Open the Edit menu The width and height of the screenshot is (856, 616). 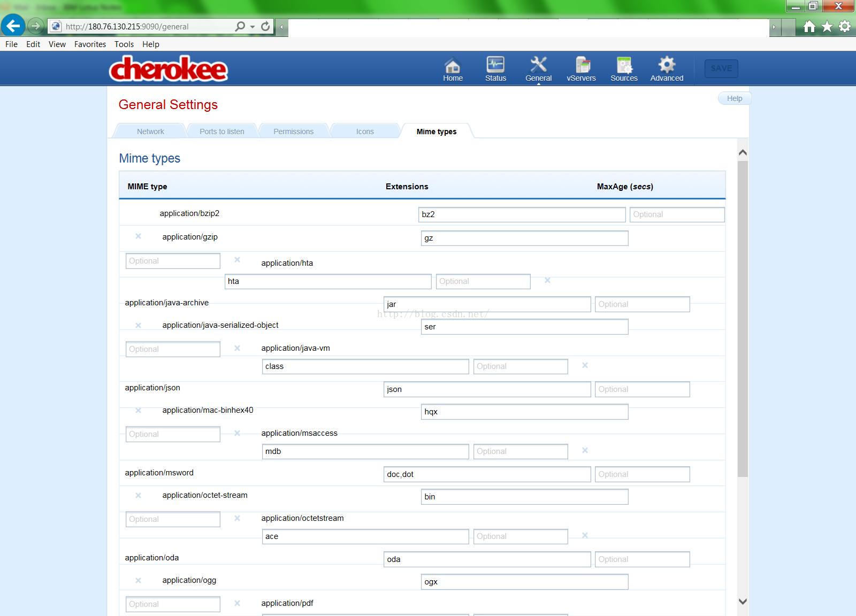33,44
